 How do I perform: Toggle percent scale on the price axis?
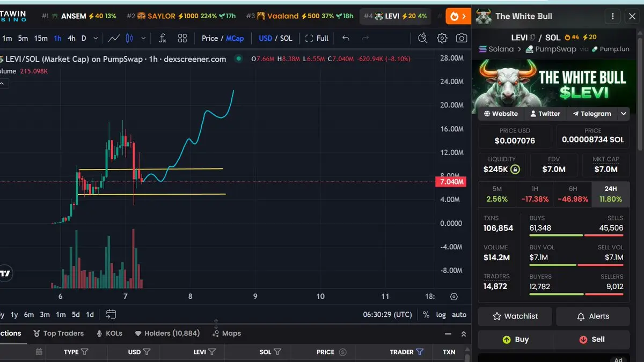(x=426, y=315)
